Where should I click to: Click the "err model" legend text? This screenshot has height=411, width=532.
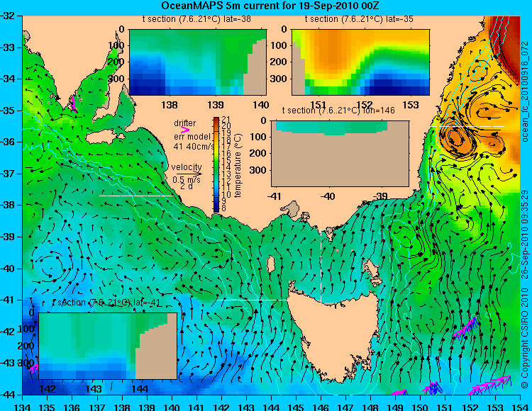tap(192, 137)
